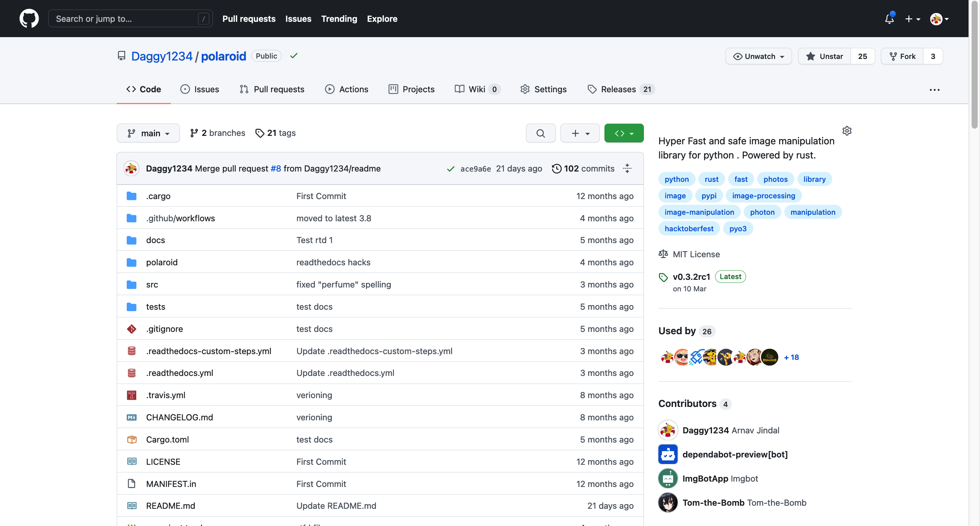Click Unwatch to change watch status
This screenshot has height=526, width=980.
tap(758, 56)
